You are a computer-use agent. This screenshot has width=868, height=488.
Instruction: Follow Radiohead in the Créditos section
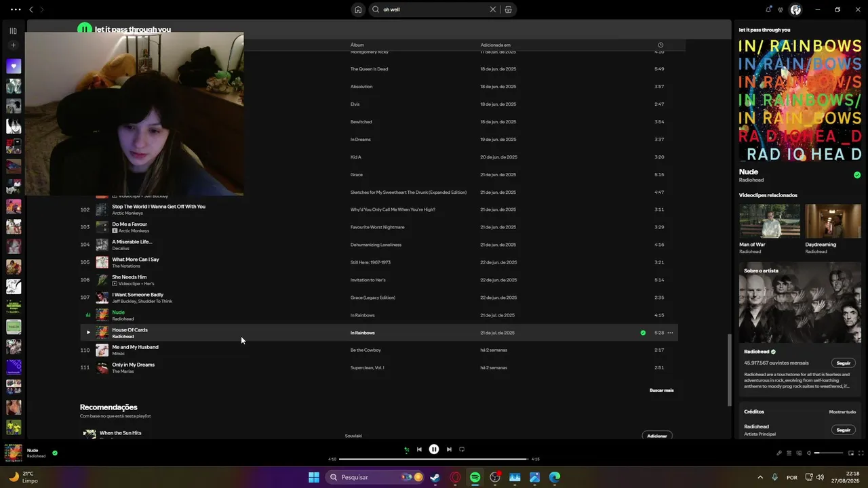click(844, 430)
